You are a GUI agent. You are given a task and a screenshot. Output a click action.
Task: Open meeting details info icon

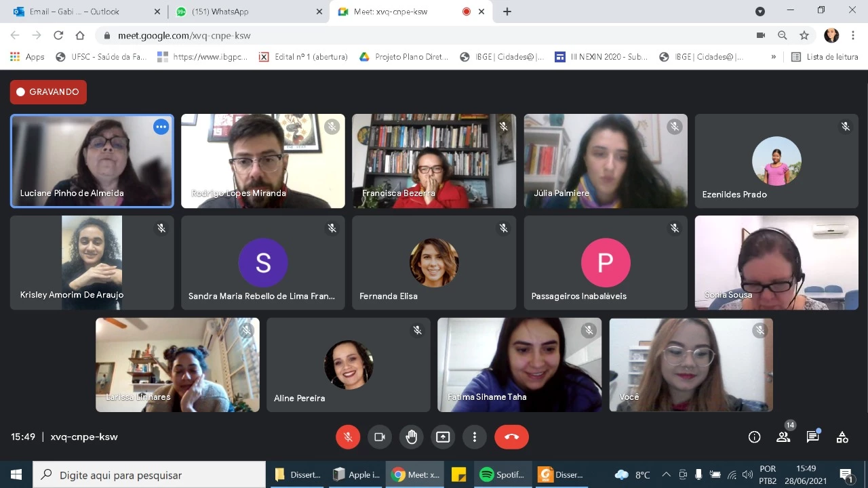[754, 437]
